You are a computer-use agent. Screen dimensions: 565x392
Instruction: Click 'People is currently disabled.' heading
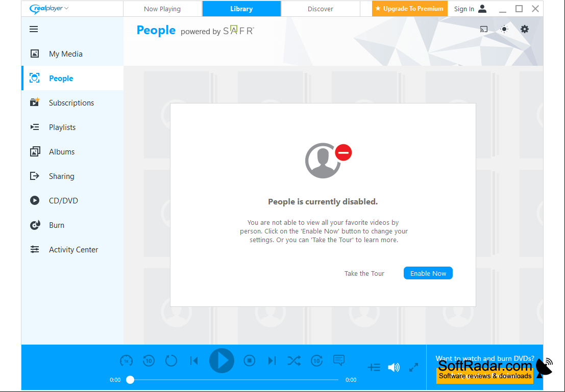click(323, 201)
